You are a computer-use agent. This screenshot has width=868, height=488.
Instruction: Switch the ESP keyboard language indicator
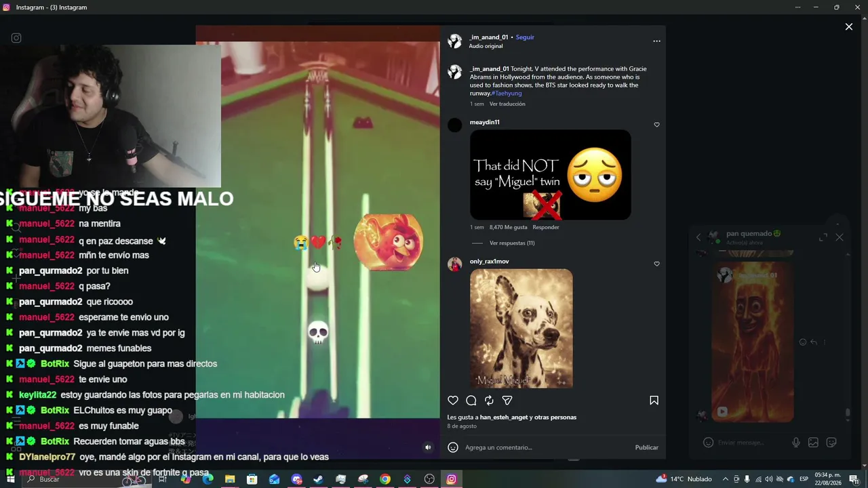804,479
